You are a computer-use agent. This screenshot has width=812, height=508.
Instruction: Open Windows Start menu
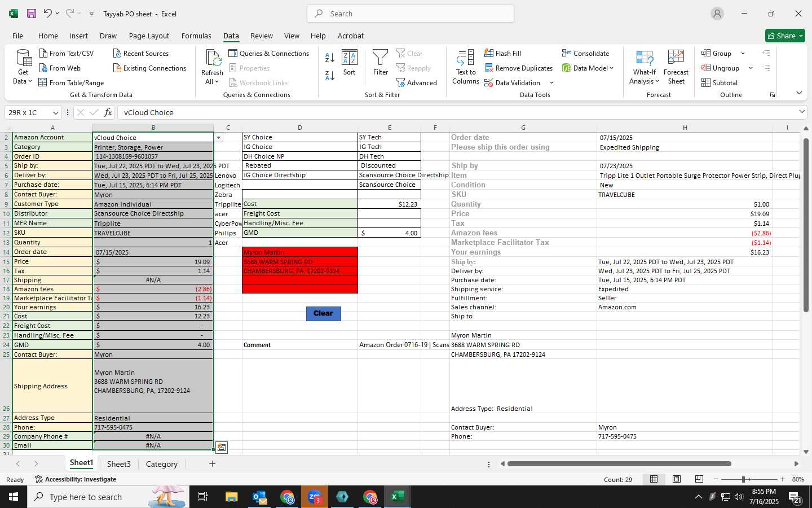(x=14, y=497)
